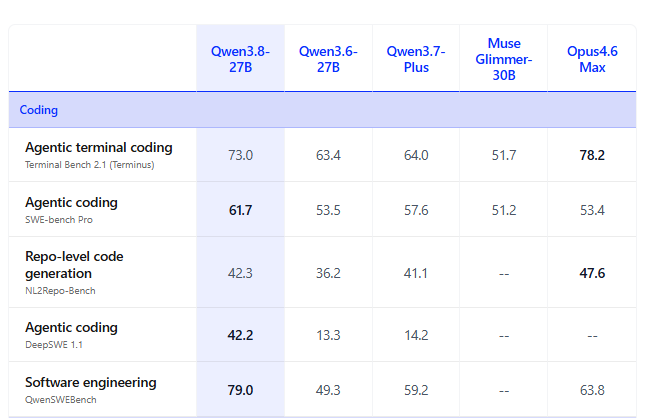Select the 63.4 score cell
The image size is (662, 418).
point(328,155)
